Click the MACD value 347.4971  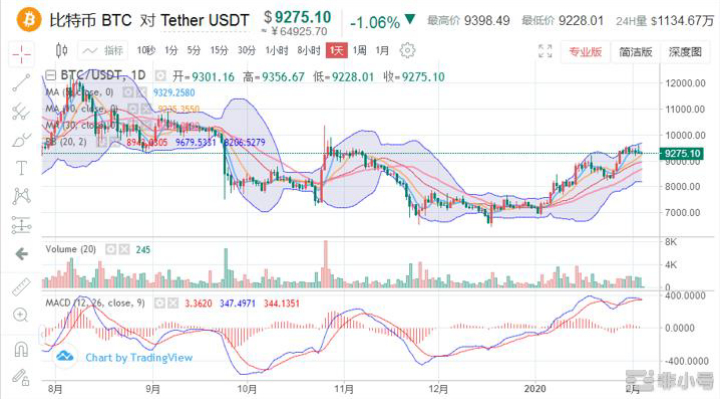[237, 303]
